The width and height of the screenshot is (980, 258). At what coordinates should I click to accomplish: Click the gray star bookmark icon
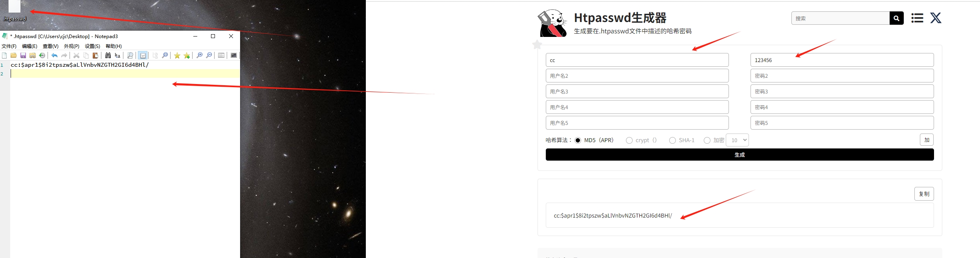[x=537, y=44]
